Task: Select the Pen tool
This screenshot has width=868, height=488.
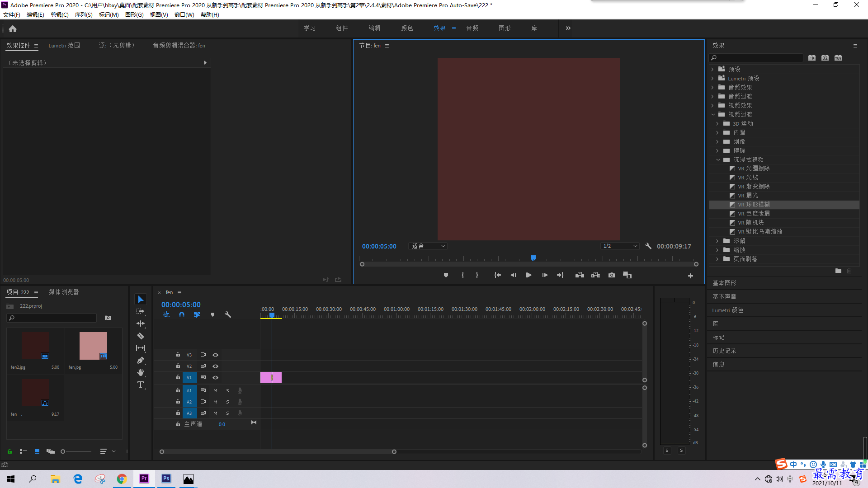Action: click(x=141, y=360)
